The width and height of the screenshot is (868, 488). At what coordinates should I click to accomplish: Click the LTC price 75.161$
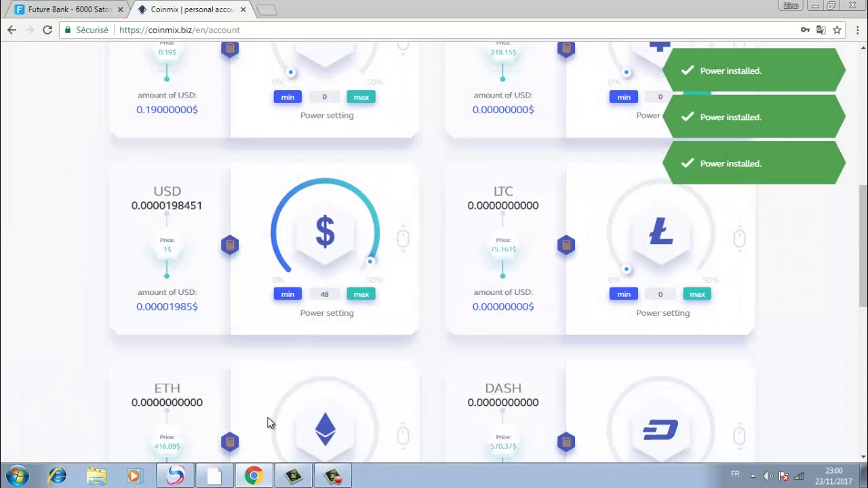(503, 249)
